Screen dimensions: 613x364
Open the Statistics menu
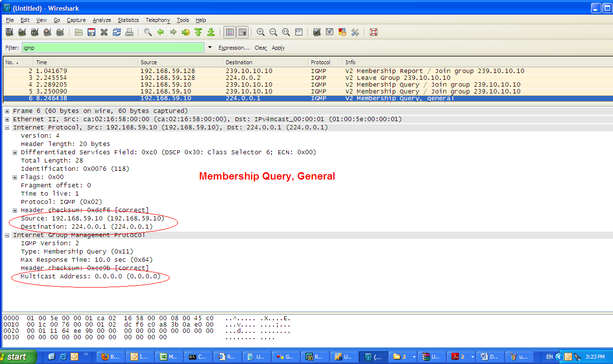pyautogui.click(x=128, y=20)
